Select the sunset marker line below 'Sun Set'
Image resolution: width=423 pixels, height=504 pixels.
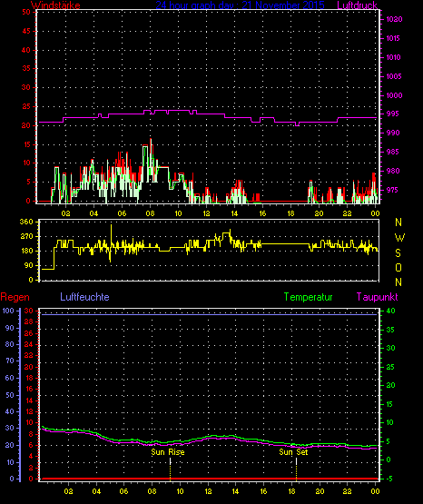[296, 469]
